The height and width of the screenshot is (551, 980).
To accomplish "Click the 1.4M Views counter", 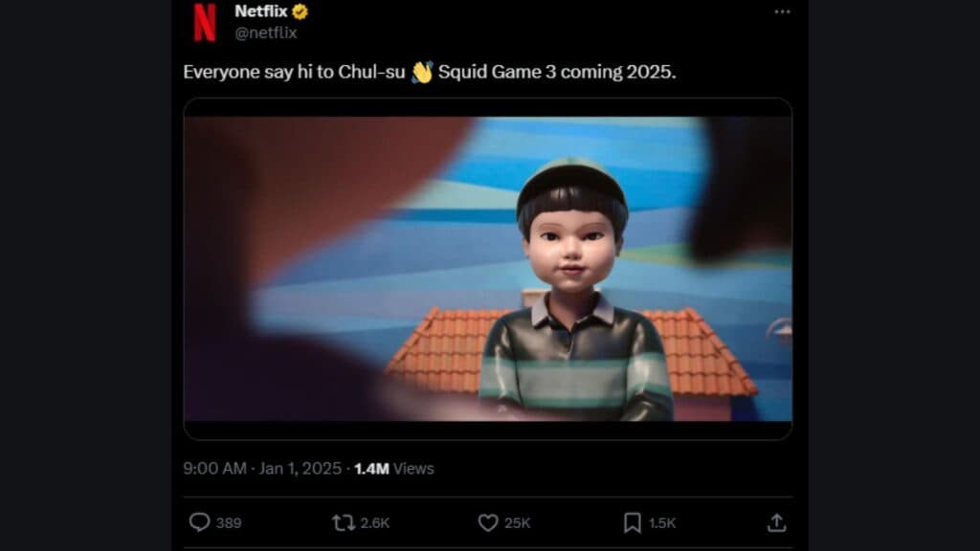I will click(393, 469).
